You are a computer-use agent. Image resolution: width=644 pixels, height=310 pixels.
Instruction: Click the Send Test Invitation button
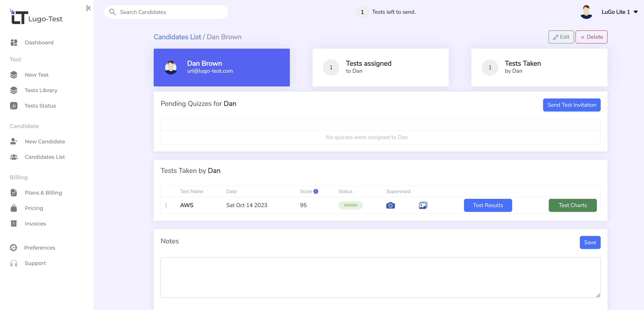(572, 105)
